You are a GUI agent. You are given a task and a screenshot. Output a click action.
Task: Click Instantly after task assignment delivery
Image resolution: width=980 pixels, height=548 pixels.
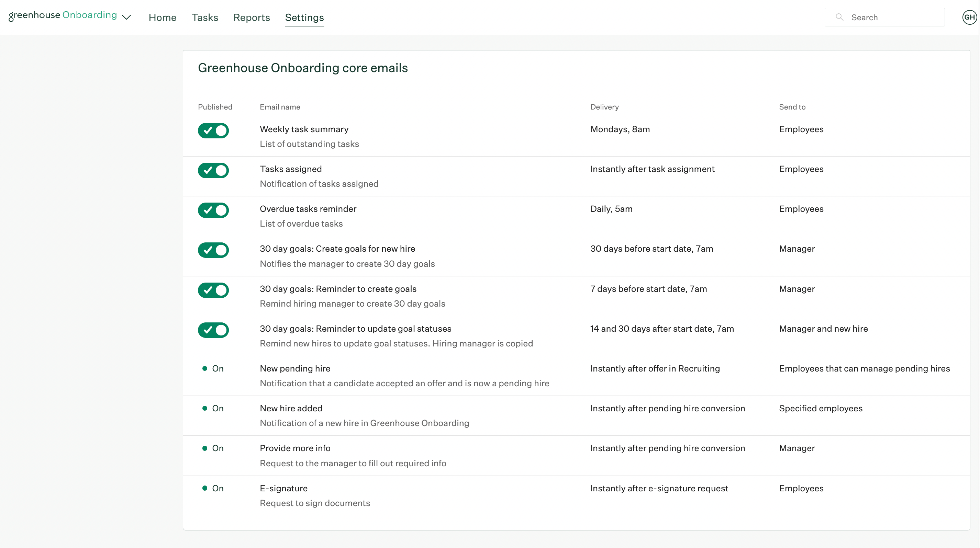[652, 169]
